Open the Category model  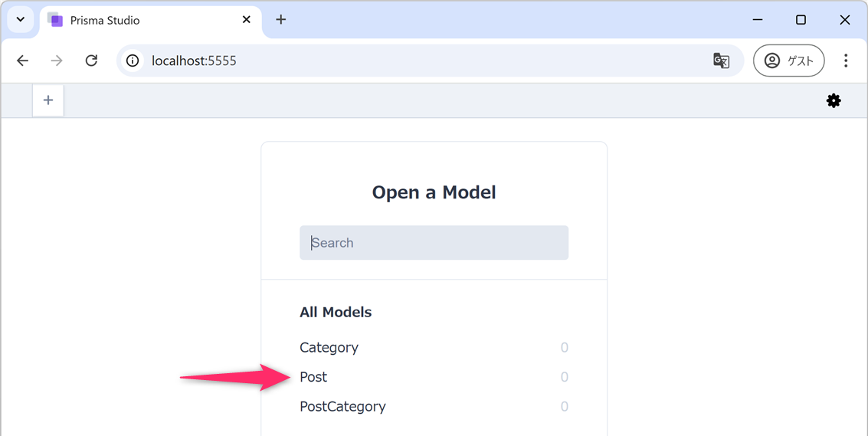[329, 348]
